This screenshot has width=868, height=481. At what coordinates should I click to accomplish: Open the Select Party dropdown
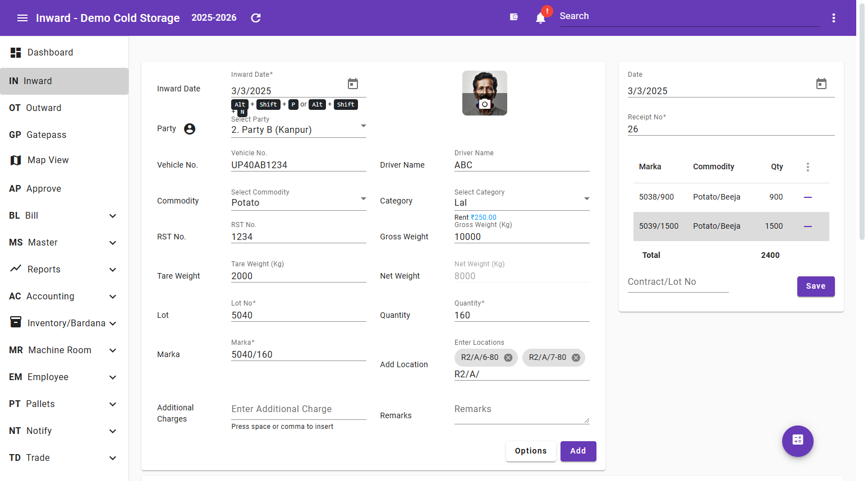coord(363,126)
